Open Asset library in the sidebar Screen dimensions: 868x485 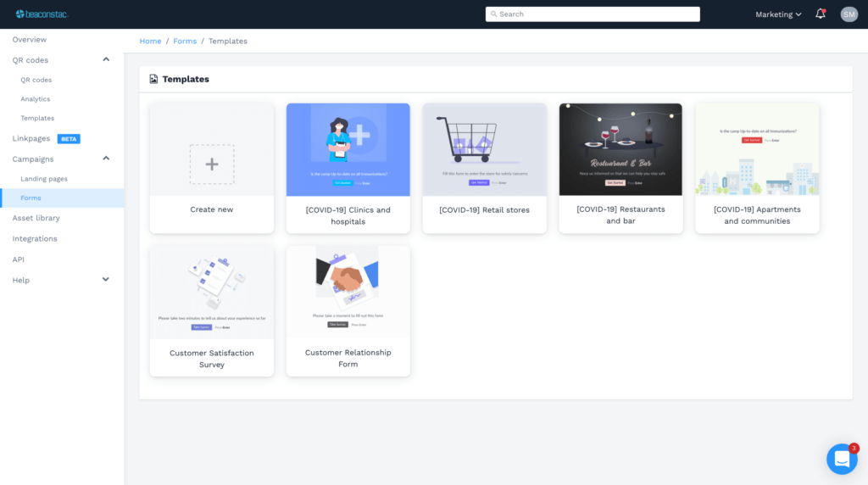pyautogui.click(x=36, y=218)
